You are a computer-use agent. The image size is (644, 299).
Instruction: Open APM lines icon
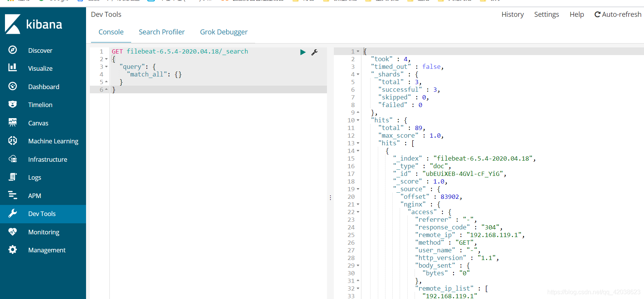click(13, 195)
